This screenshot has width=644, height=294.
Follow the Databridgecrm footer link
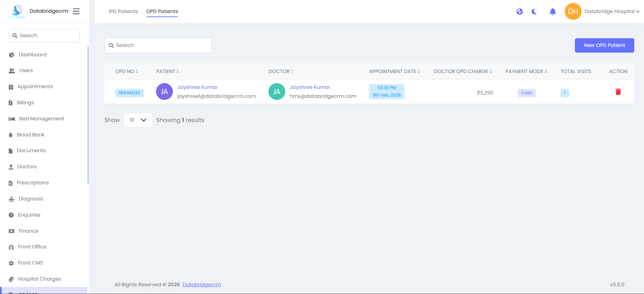point(202,285)
